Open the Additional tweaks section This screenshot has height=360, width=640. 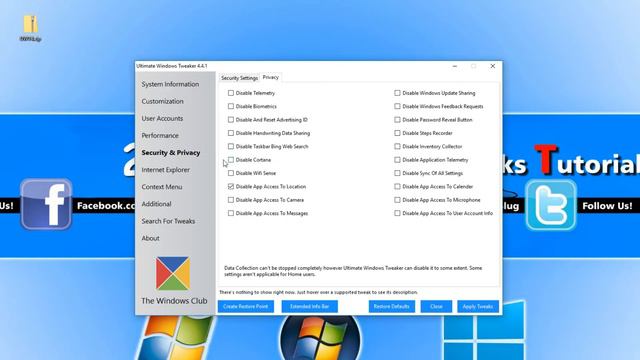point(156,204)
